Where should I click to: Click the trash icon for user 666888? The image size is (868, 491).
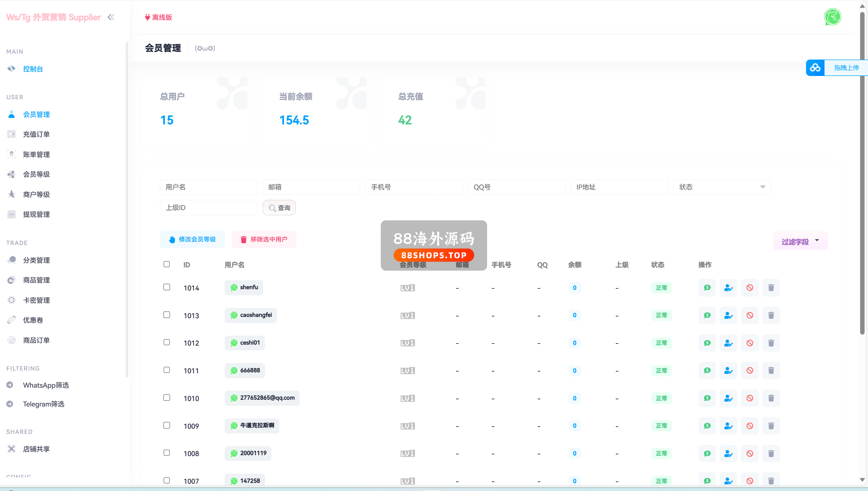point(771,371)
